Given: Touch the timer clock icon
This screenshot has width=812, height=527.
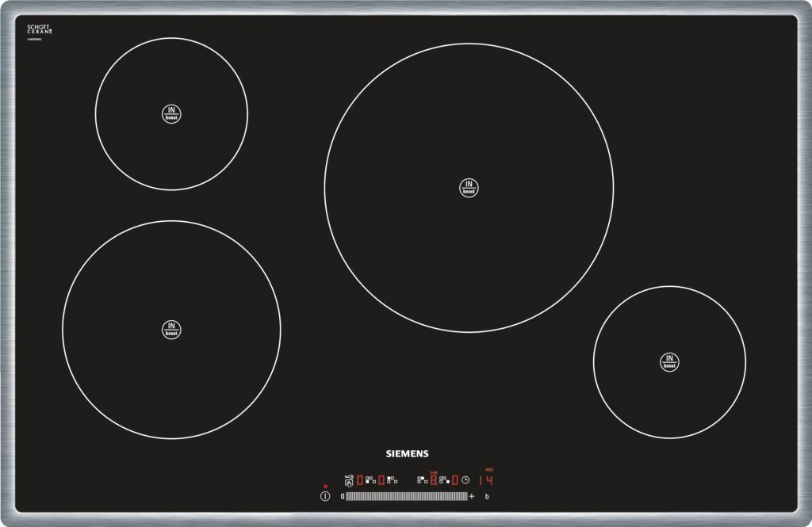Looking at the screenshot, I should tap(465, 479).
